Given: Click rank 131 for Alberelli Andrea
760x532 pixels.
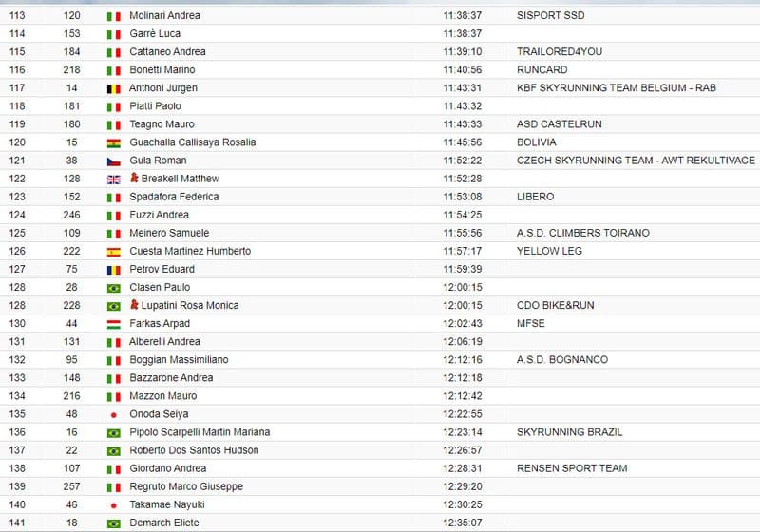Looking at the screenshot, I should 17,342.
